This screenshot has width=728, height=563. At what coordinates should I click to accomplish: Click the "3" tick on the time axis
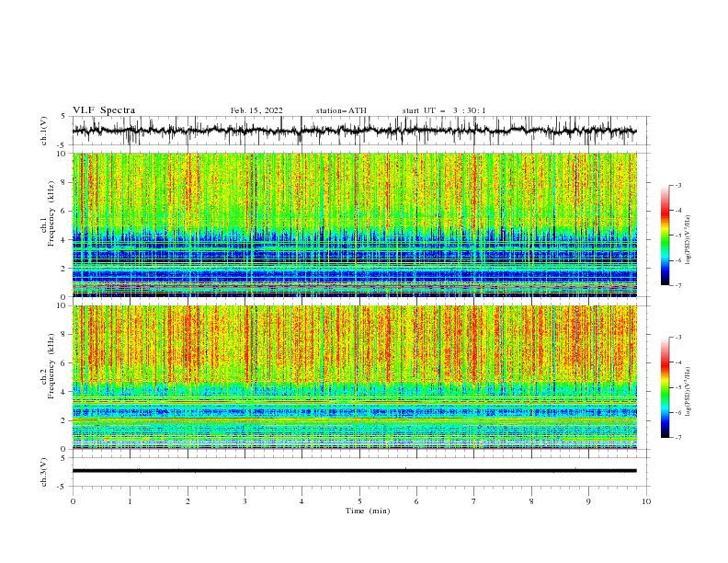point(245,501)
